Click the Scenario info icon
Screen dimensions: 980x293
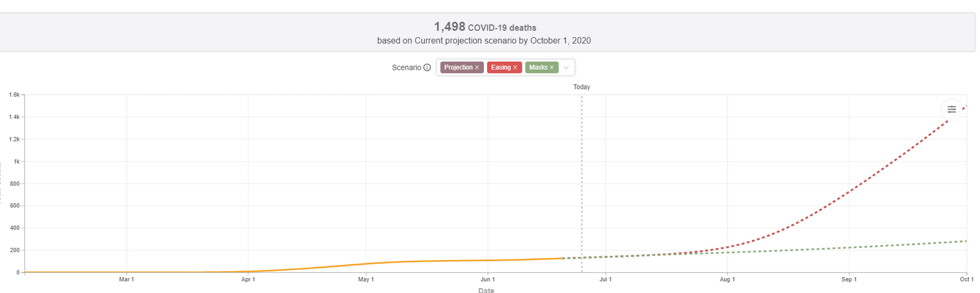pos(427,67)
